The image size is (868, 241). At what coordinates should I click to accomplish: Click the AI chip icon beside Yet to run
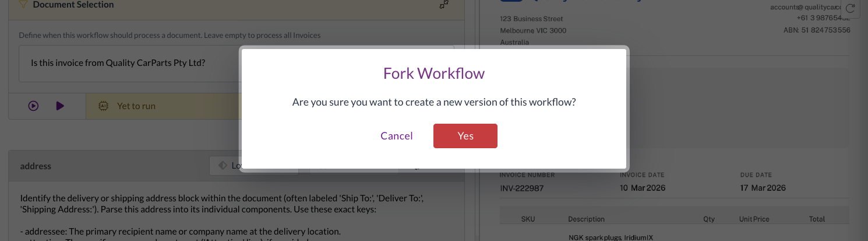coord(104,106)
